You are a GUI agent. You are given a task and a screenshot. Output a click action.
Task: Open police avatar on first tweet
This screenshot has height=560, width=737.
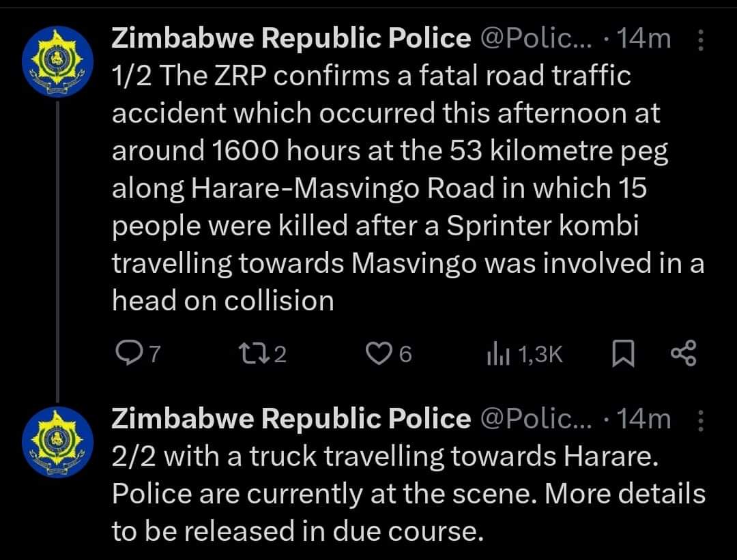tap(57, 61)
